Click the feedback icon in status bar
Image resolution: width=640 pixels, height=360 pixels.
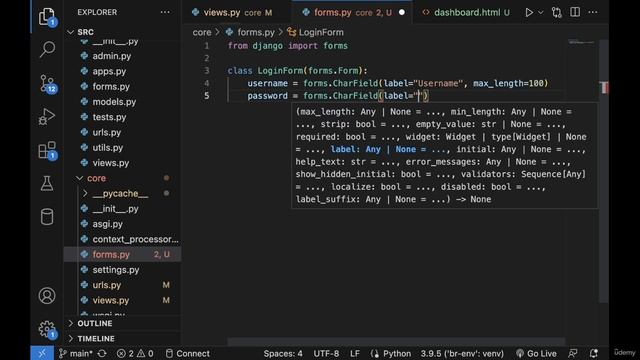tap(573, 353)
